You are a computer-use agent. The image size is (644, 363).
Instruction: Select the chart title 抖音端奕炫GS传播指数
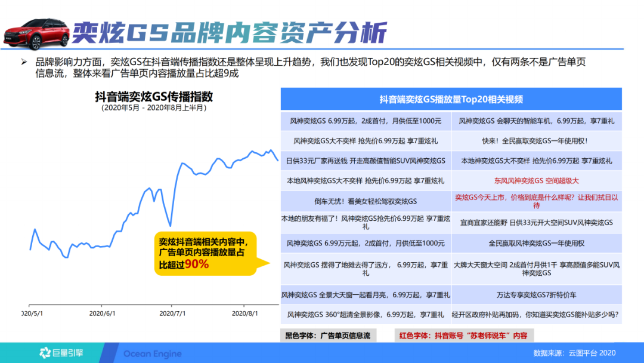tap(154, 97)
